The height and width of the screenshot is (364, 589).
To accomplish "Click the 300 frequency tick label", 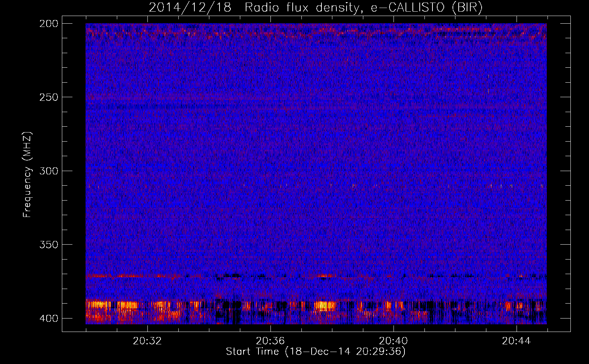I will tap(48, 171).
